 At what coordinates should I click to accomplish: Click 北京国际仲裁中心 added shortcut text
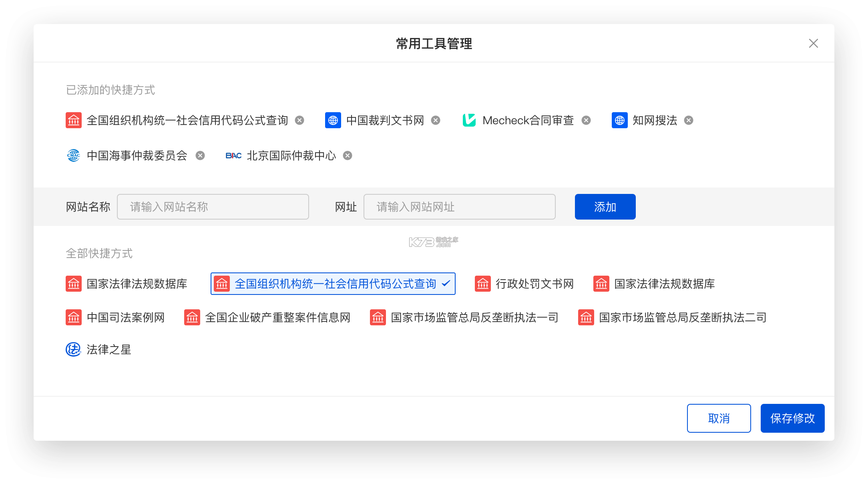(291, 155)
